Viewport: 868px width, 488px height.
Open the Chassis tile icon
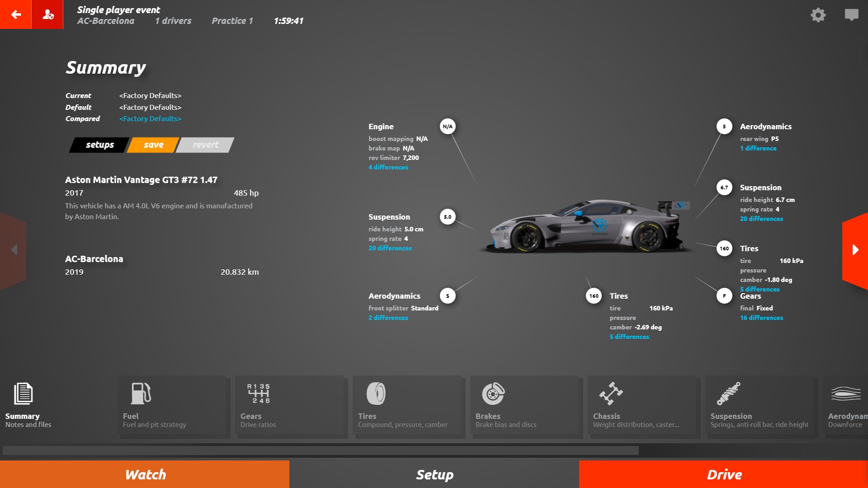click(611, 393)
